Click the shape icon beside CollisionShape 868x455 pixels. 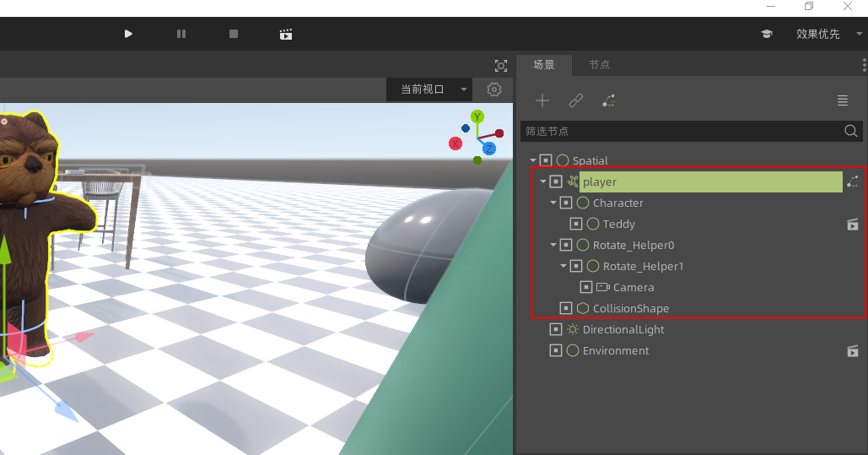pyautogui.click(x=582, y=307)
